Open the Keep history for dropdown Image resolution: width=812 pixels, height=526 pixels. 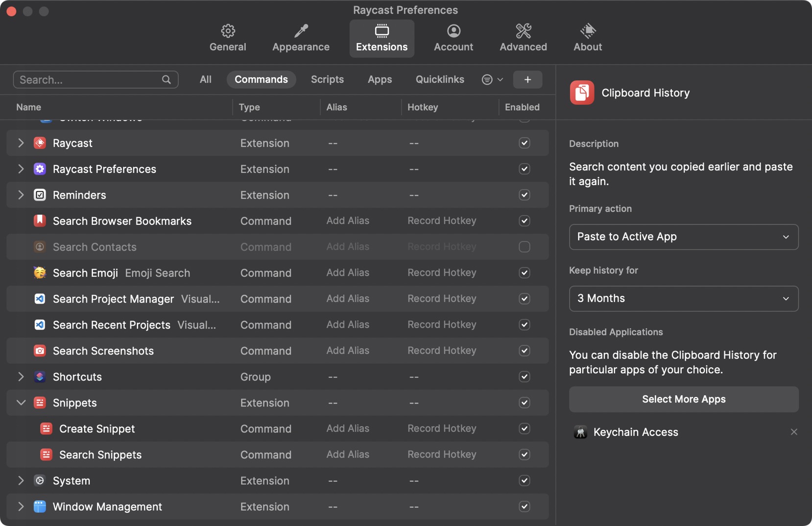[x=683, y=299]
